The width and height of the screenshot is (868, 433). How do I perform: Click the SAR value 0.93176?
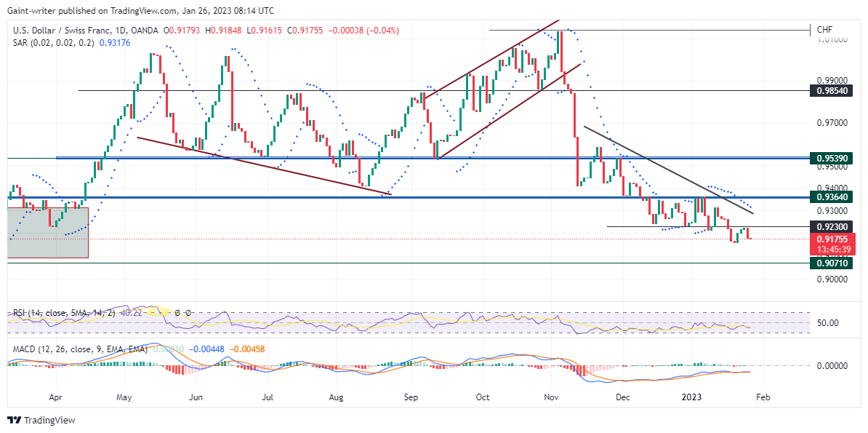coord(115,43)
